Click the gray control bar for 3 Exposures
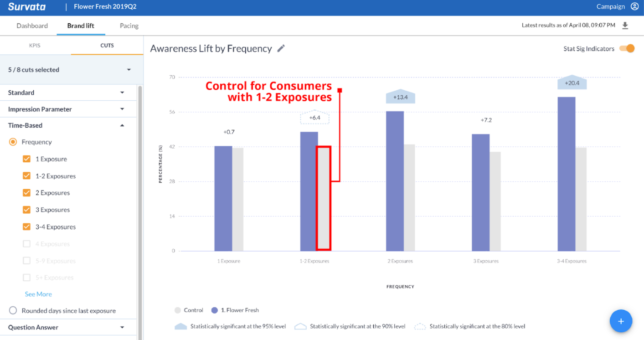Viewport: 644px width, 340px height. coord(495,201)
